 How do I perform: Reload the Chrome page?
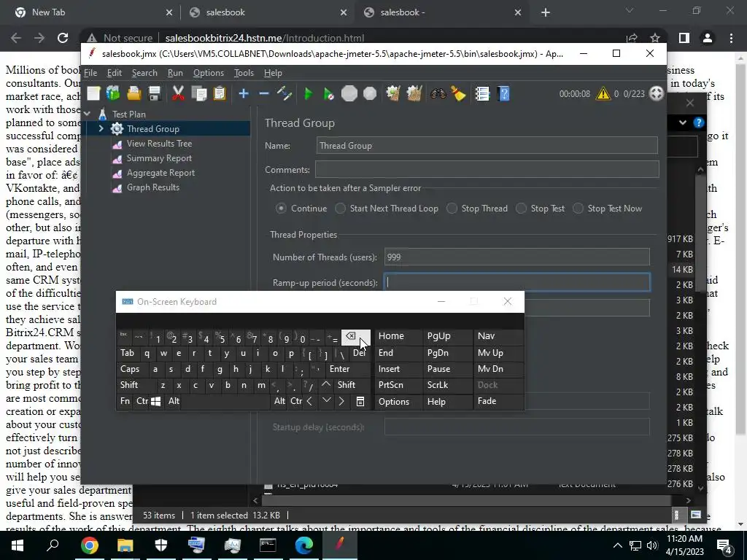[63, 38]
